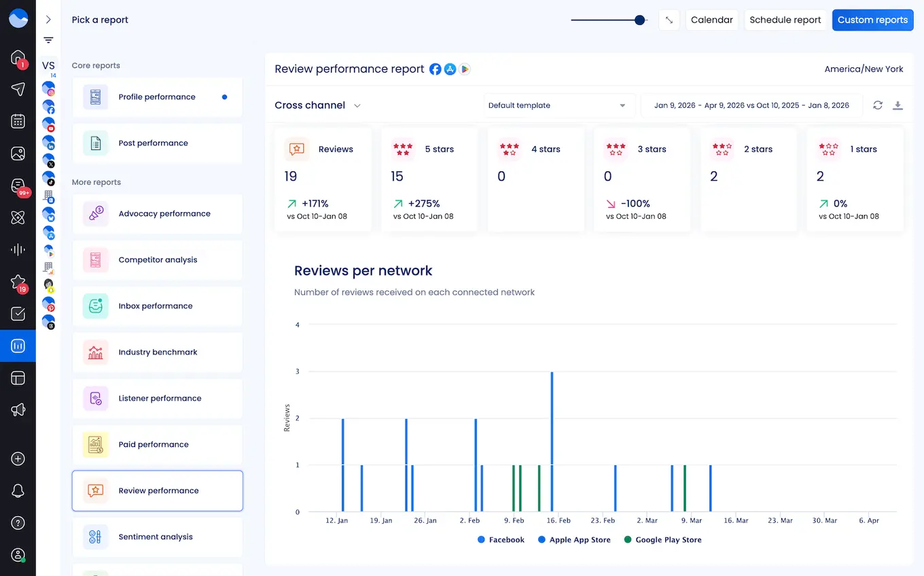Click the starred reviews icon with badge 19
The image size is (924, 576).
[x=18, y=281]
